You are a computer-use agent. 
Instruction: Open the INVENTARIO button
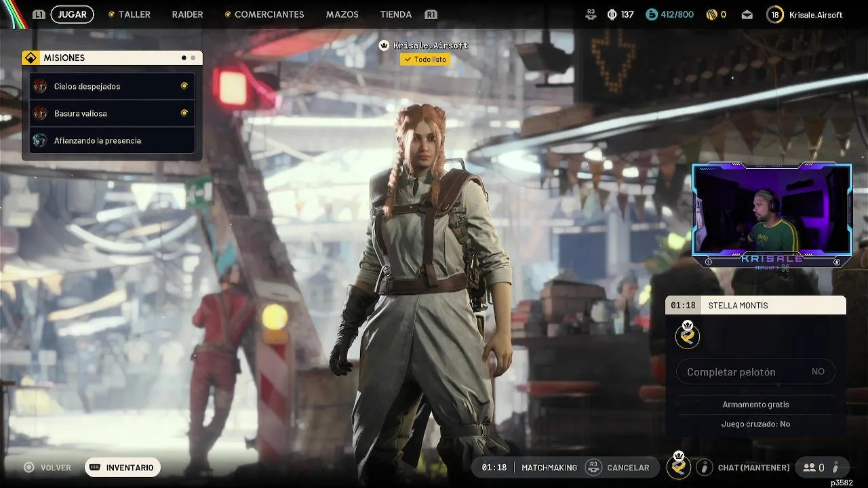point(123,468)
